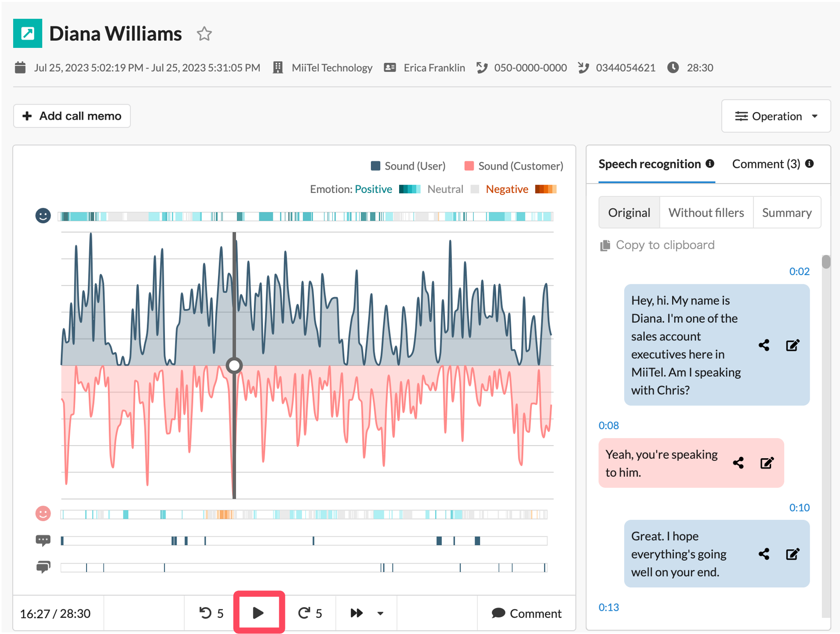
Task: Star Diana Williams as favorite
Action: point(204,34)
